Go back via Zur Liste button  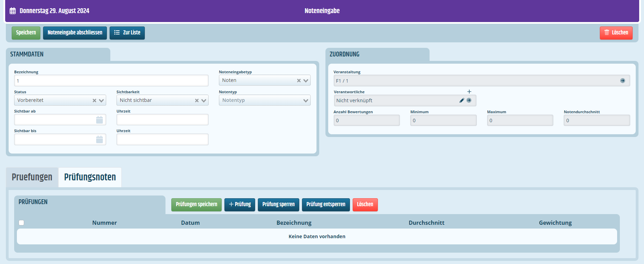(x=127, y=33)
